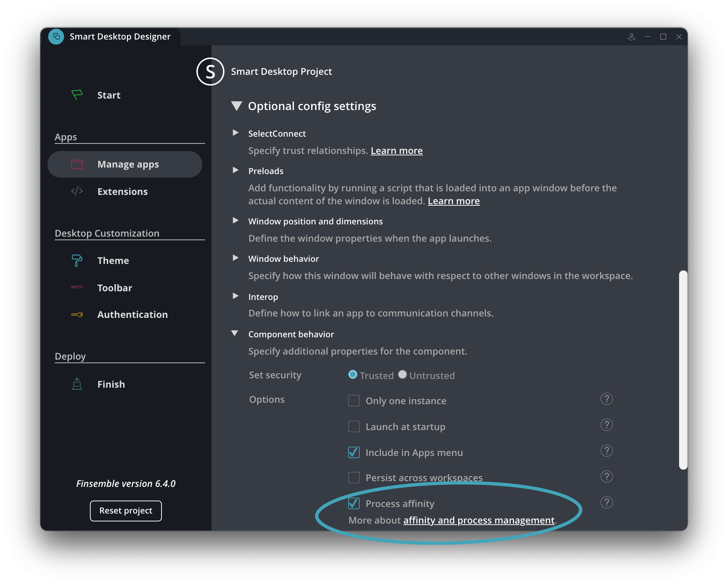Click the Deploy section heading
The height and width of the screenshot is (584, 728).
click(70, 356)
